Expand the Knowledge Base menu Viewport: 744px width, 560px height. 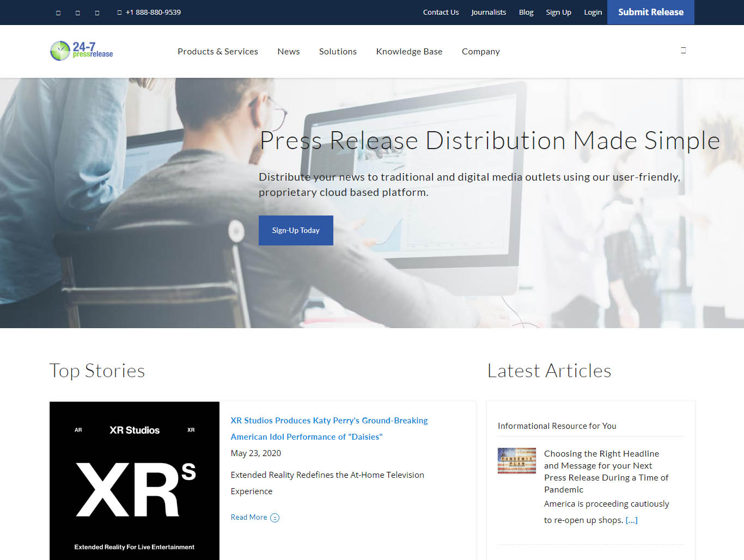click(409, 52)
